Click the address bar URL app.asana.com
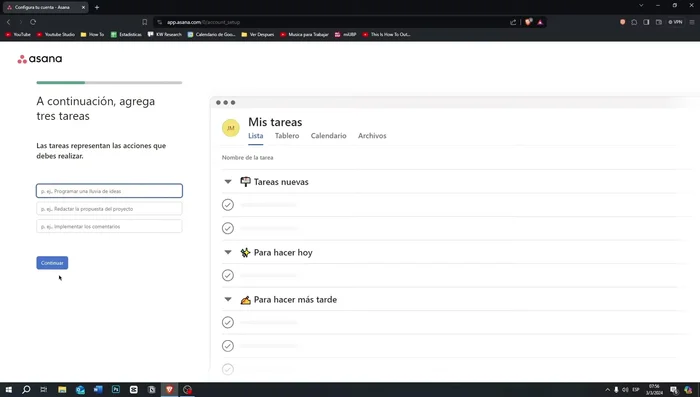This screenshot has width=700, height=397. pyautogui.click(x=204, y=22)
